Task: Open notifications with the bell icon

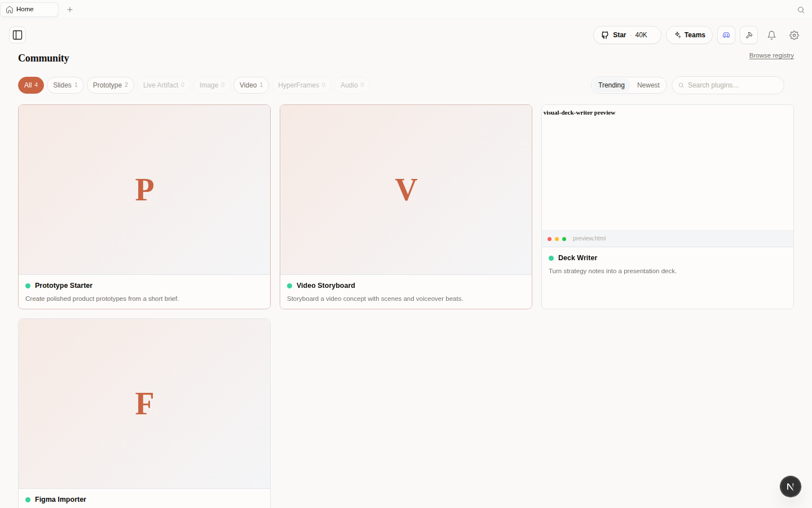Action: [771, 35]
